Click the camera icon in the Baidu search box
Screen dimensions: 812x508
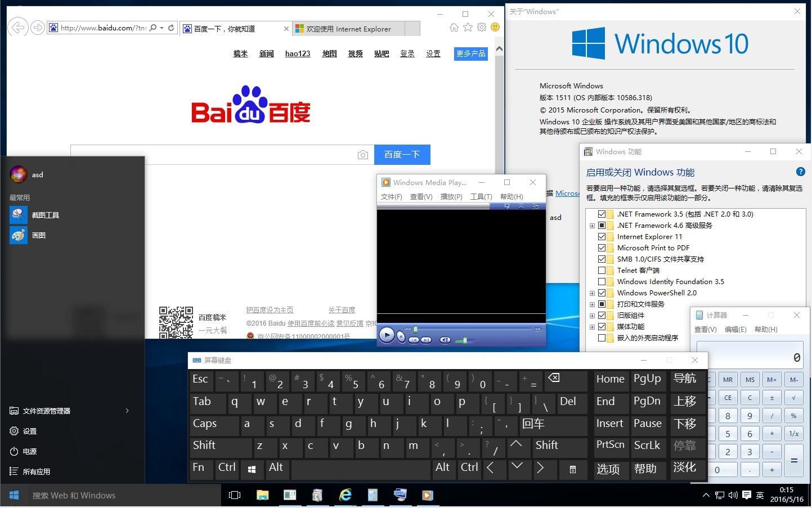pos(363,155)
